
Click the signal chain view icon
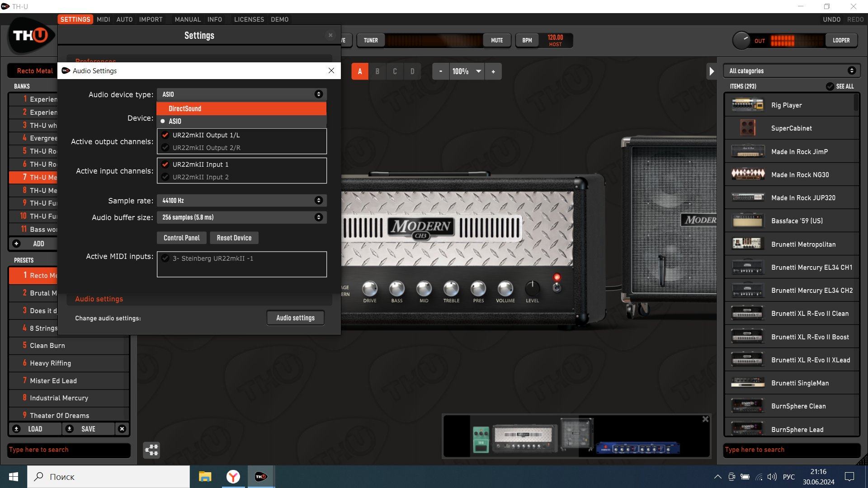151,450
